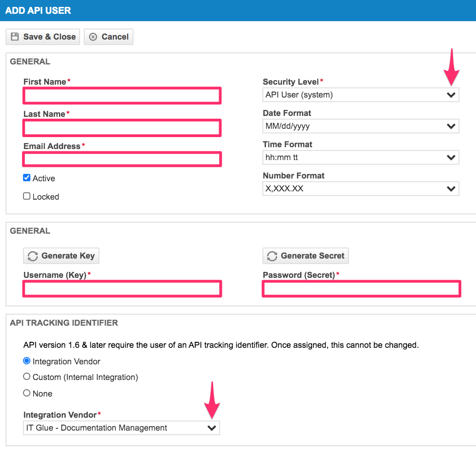476x449 pixels.
Task: Expand the Number Format dropdown
Action: click(x=360, y=189)
